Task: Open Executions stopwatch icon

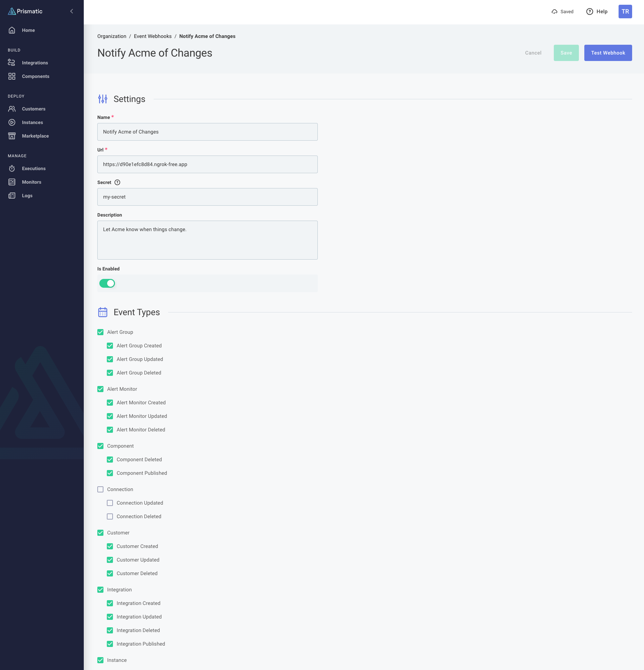Action: point(12,168)
